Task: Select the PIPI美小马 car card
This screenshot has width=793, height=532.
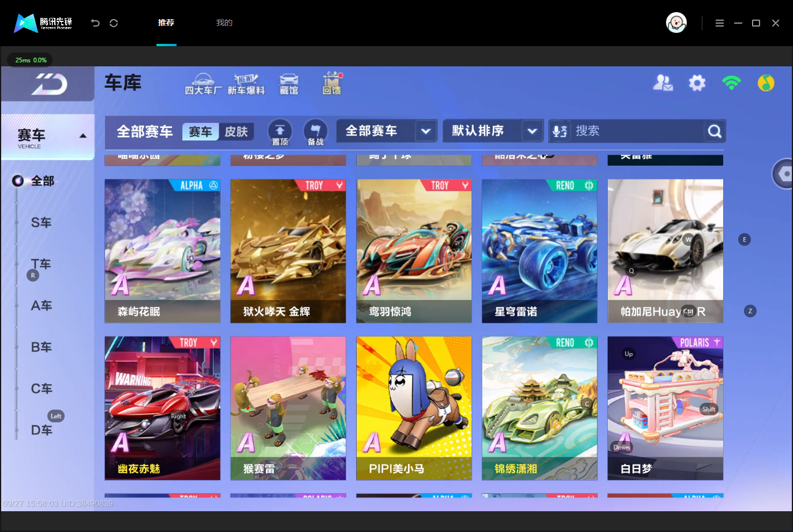Action: [x=414, y=409]
